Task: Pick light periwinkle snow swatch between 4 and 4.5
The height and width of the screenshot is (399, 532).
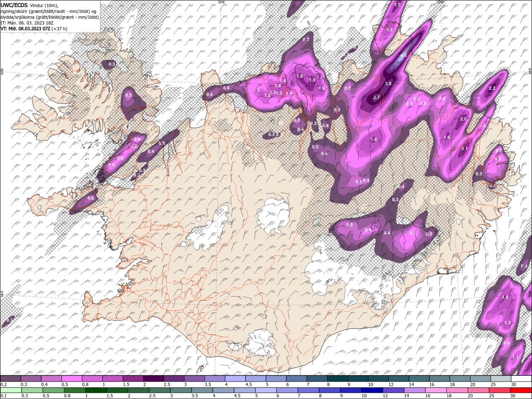Action: [234, 379]
